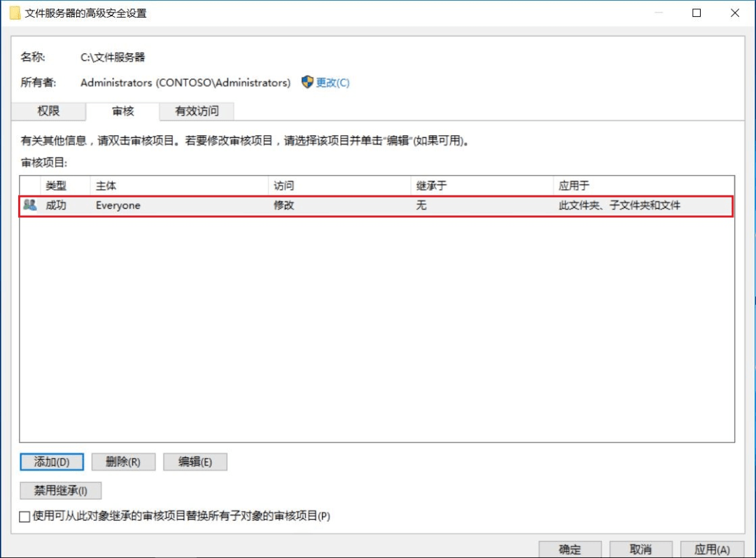Maximize the advanced security settings window
Image resolution: width=756 pixels, height=558 pixels.
pyautogui.click(x=696, y=13)
